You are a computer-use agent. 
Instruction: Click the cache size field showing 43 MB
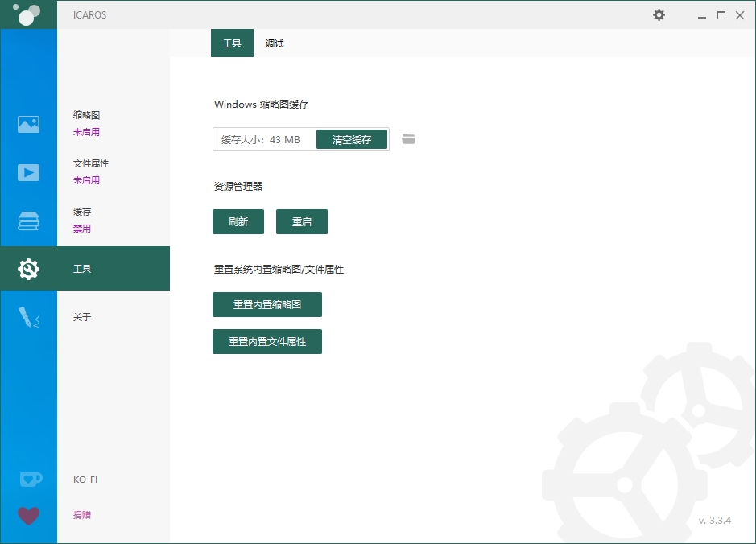coord(262,138)
